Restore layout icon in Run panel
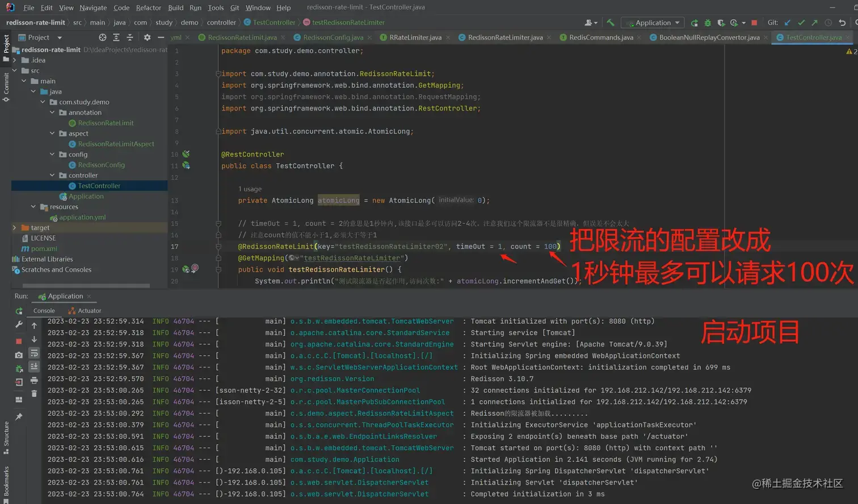The height and width of the screenshot is (504, 858). coord(19,400)
